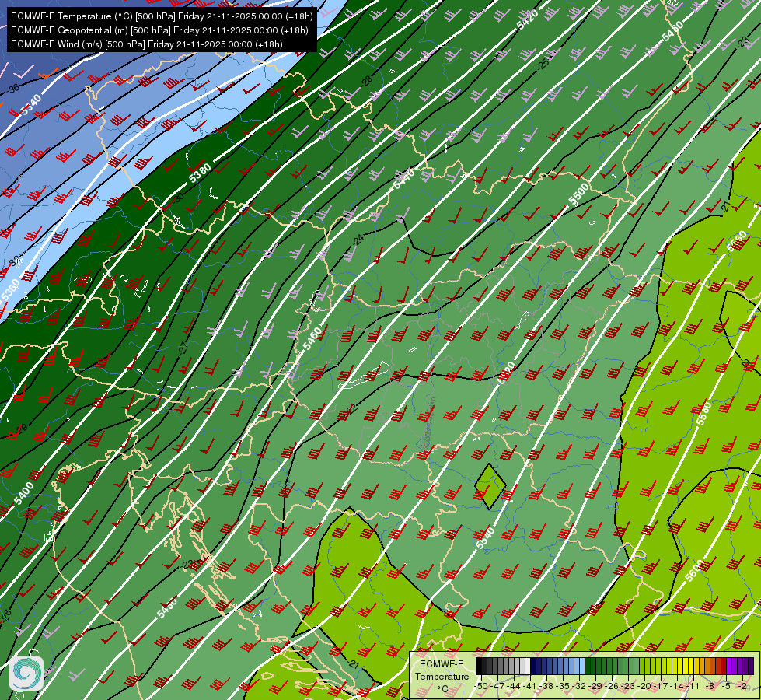
Task: Click the legend title ECMWF-E Temperature °C
Action: tap(442, 676)
